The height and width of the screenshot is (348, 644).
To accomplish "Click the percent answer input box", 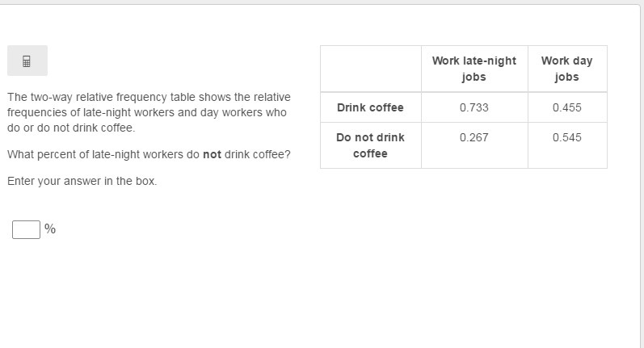I will click(x=27, y=229).
